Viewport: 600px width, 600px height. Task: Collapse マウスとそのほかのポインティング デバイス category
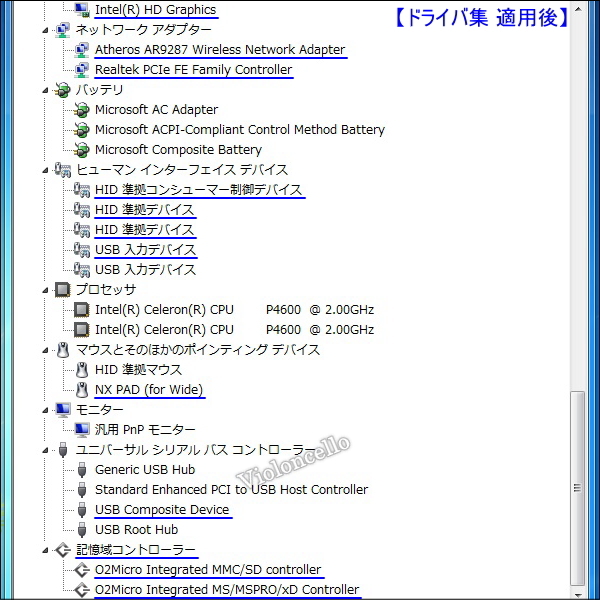45,350
